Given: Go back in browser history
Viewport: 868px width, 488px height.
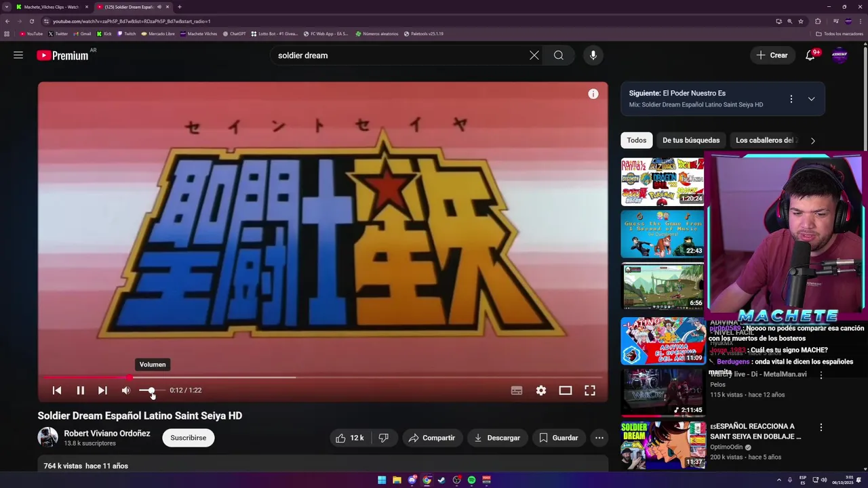Looking at the screenshot, I should click(7, 21).
